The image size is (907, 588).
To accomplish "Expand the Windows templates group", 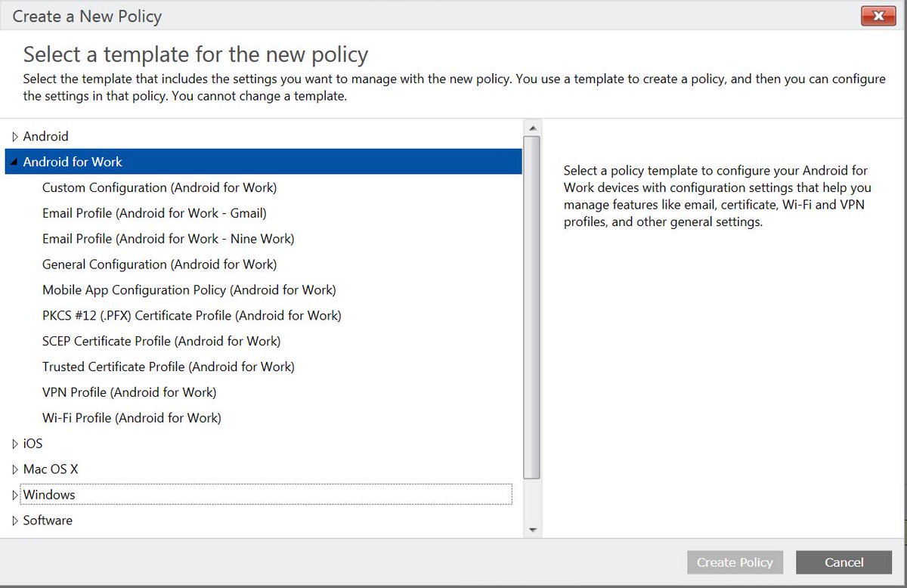I will (x=16, y=494).
